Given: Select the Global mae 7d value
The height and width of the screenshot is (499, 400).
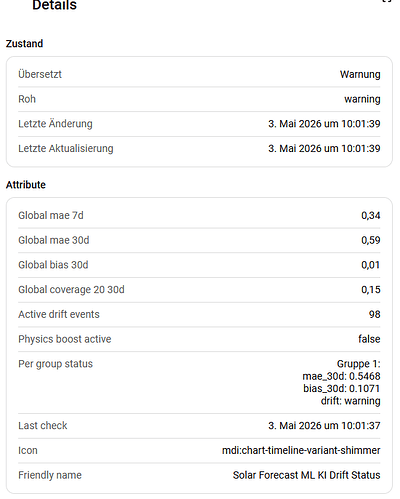Looking at the screenshot, I should pos(371,215).
